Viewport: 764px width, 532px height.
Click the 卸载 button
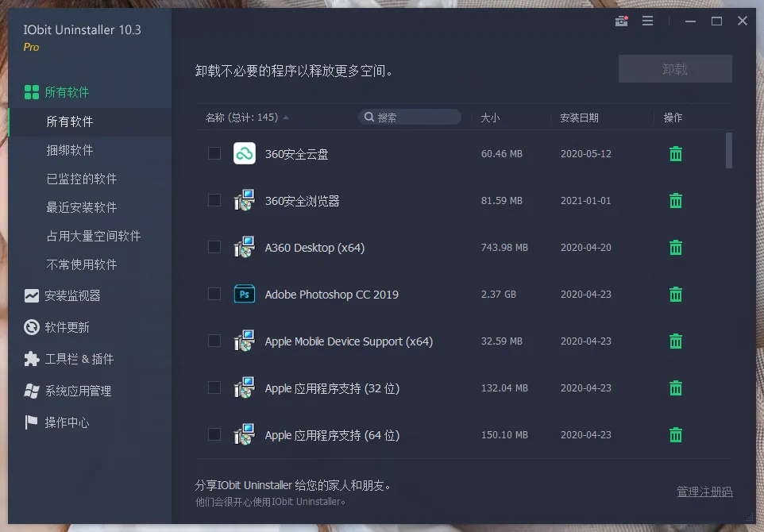coord(674,68)
